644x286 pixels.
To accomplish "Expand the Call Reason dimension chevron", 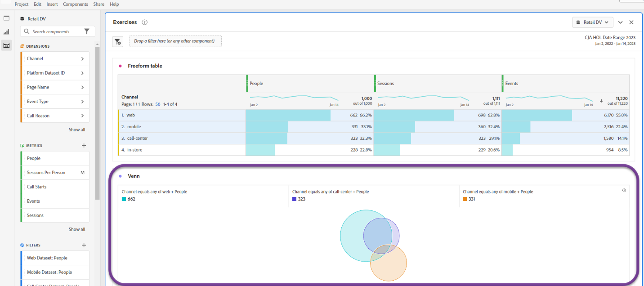I will click(82, 116).
